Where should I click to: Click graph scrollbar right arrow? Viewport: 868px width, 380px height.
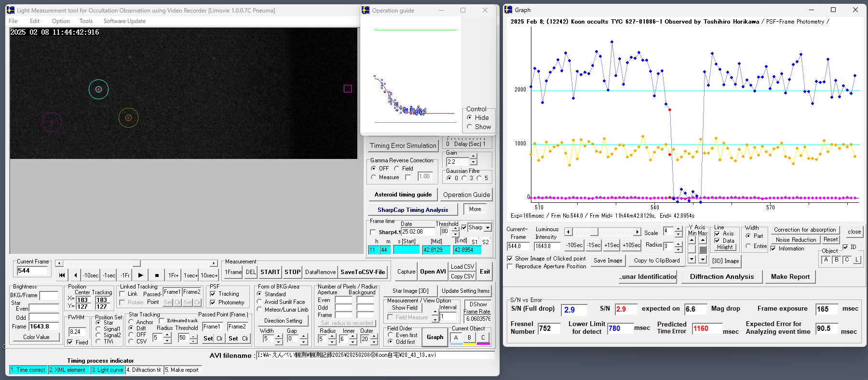637,232
